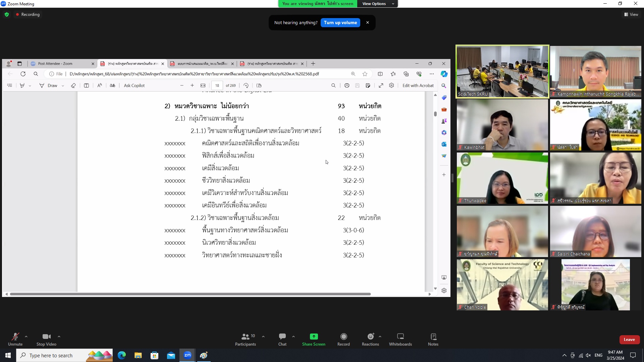The image size is (644, 362).
Task: Click Edit with Acrobat
Action: tap(418, 85)
